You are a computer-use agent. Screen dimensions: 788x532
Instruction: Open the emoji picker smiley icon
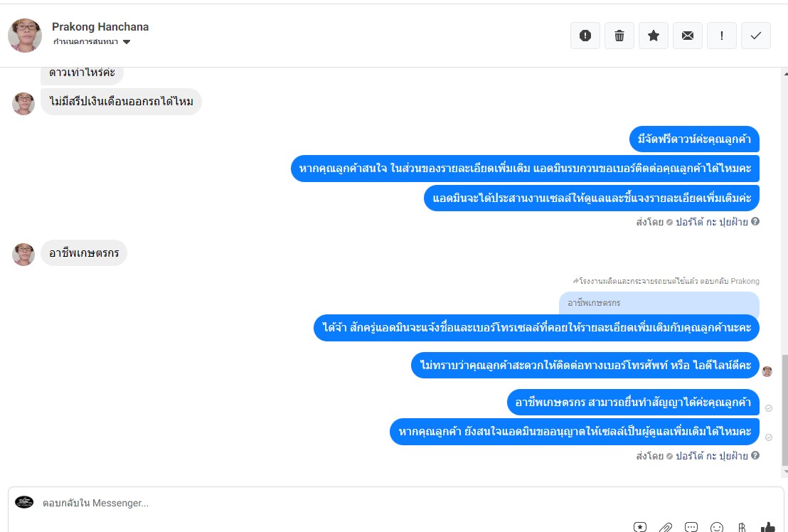coord(717,527)
